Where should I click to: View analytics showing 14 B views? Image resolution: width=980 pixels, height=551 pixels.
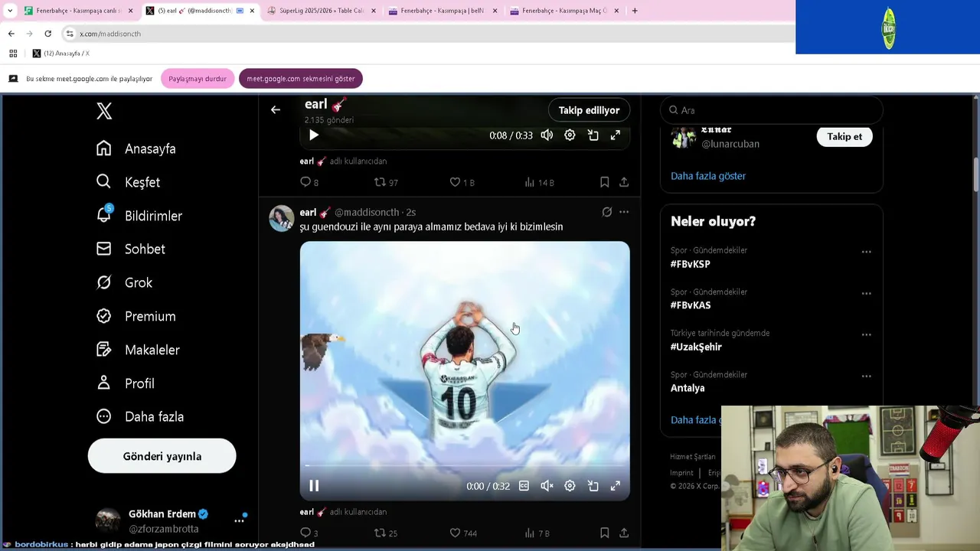[539, 182]
